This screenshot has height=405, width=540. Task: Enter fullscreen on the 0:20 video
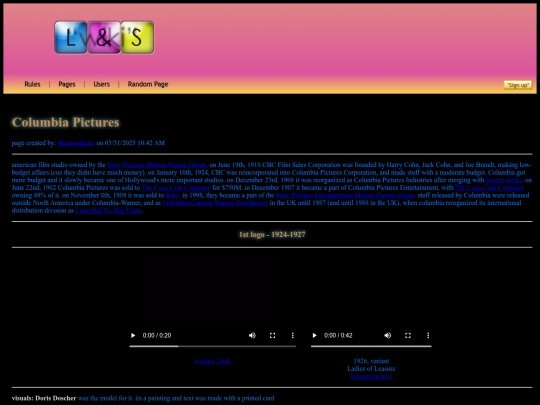click(272, 335)
